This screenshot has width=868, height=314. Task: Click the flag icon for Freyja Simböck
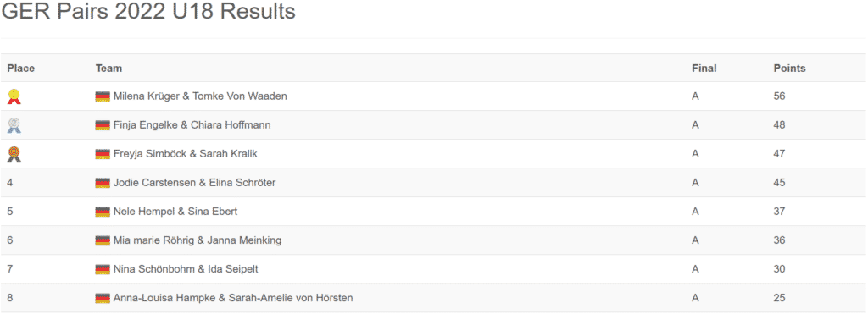pyautogui.click(x=103, y=154)
